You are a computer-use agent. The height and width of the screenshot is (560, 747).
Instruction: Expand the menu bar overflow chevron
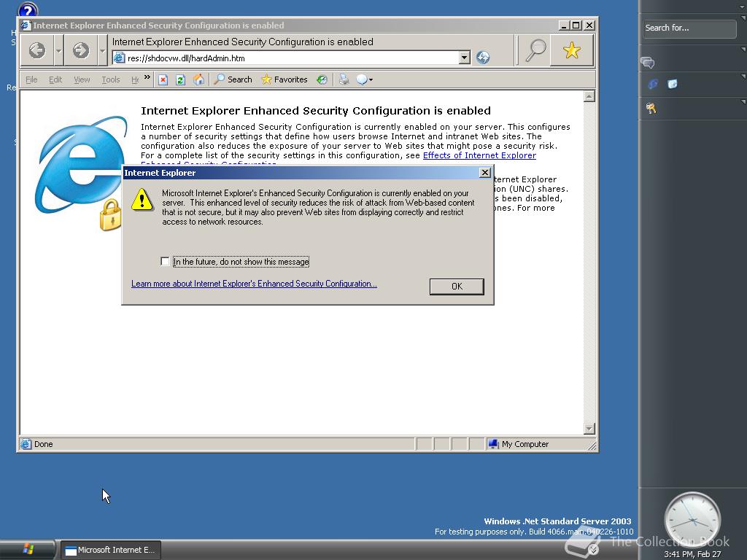(x=147, y=77)
